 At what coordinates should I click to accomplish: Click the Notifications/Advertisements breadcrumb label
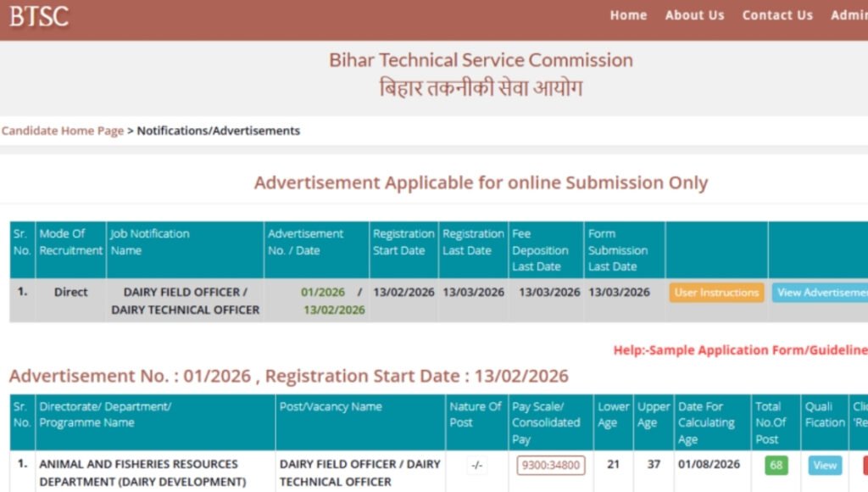pos(217,130)
